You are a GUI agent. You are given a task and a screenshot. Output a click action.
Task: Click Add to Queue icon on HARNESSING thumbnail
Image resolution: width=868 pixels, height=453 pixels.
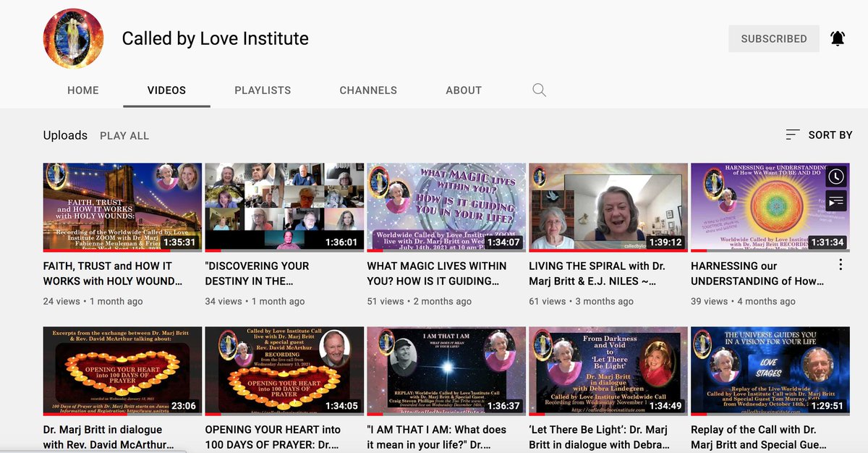coord(835,201)
